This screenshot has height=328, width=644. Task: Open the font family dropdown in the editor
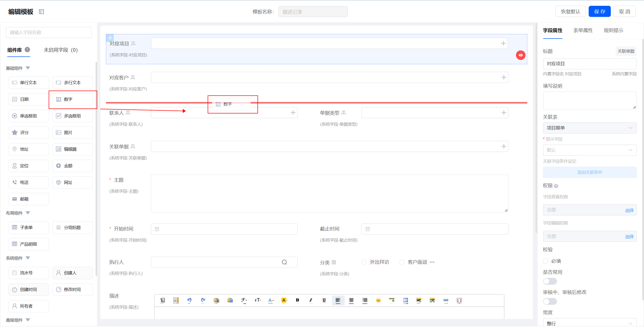(x=244, y=300)
